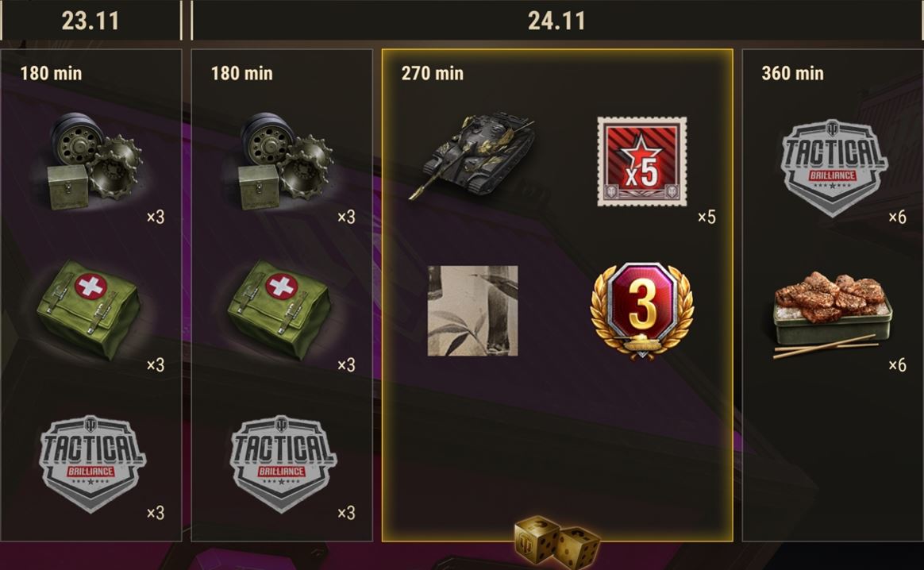Click ×6 quantity beside meat ration

click(897, 365)
